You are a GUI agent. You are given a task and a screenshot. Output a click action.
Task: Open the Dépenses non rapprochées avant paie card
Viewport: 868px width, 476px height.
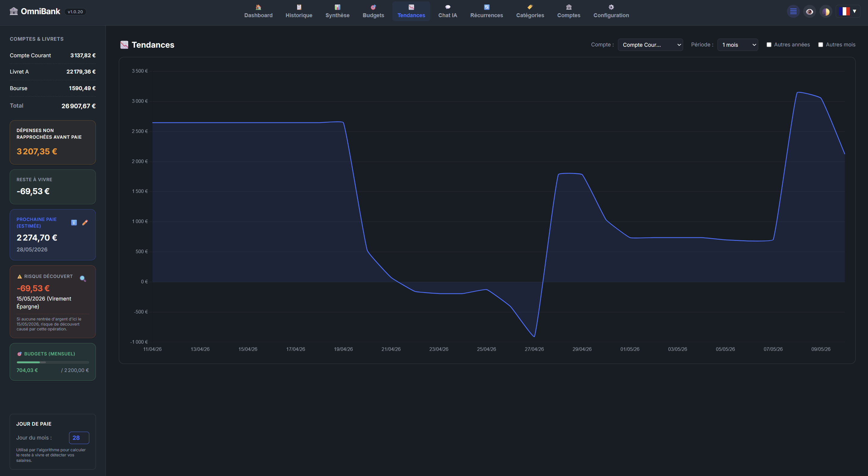click(52, 143)
